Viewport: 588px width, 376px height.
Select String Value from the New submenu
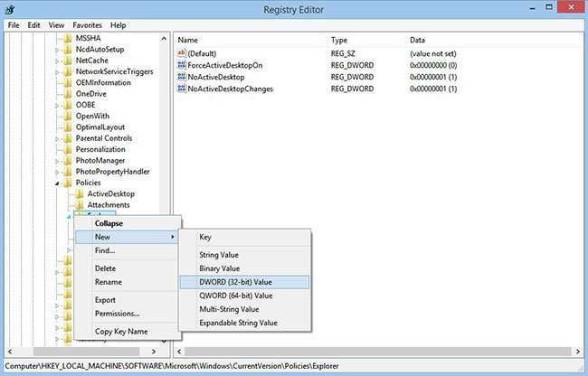click(245, 255)
